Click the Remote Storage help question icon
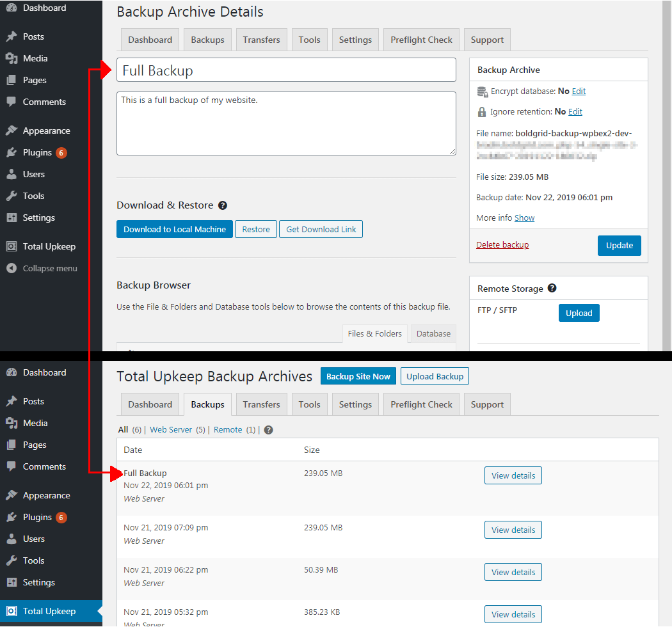Image resolution: width=672 pixels, height=627 pixels. point(552,288)
